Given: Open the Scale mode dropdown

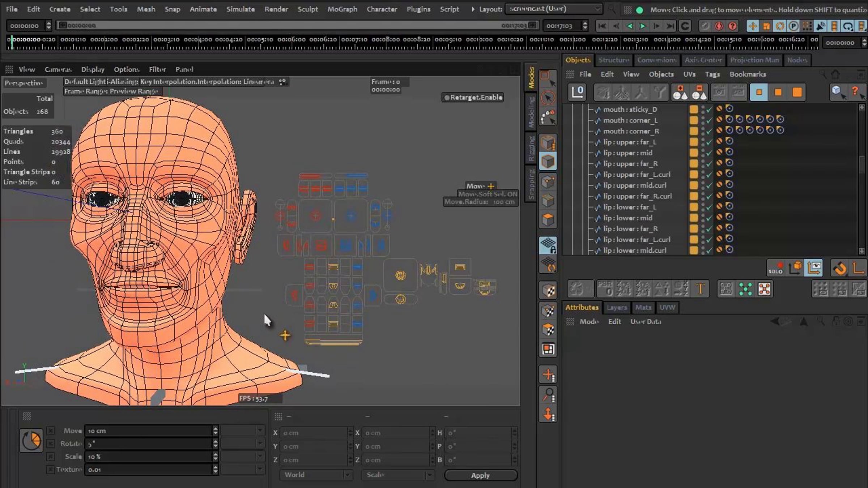Looking at the screenshot, I should pos(398,475).
